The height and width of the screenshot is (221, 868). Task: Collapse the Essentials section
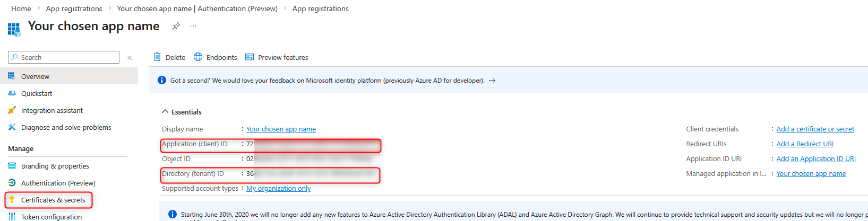pos(166,112)
